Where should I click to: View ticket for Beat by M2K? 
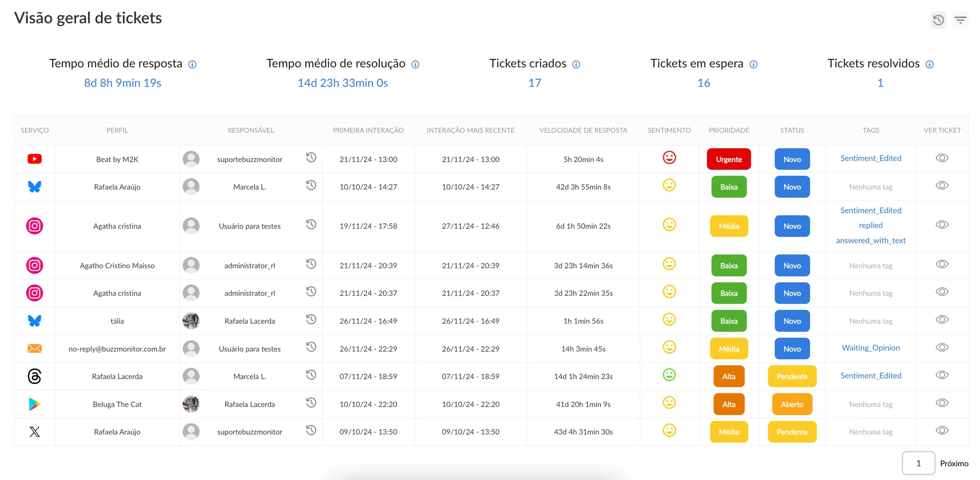pos(942,158)
